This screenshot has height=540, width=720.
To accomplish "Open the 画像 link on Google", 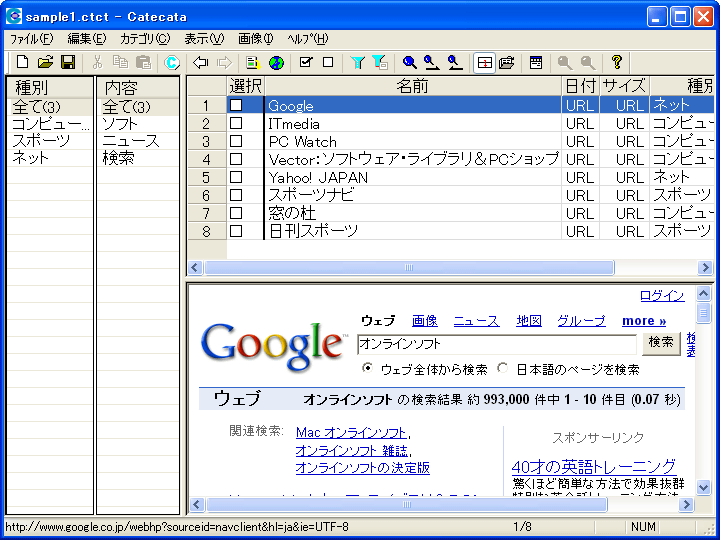I will (425, 321).
